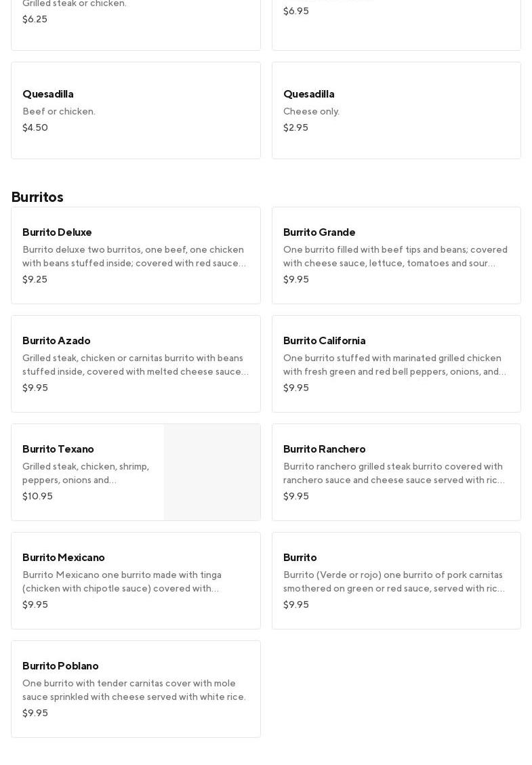Choose the Burrito Poblano card
Viewport: 532px width, 765px height.
[x=136, y=688]
